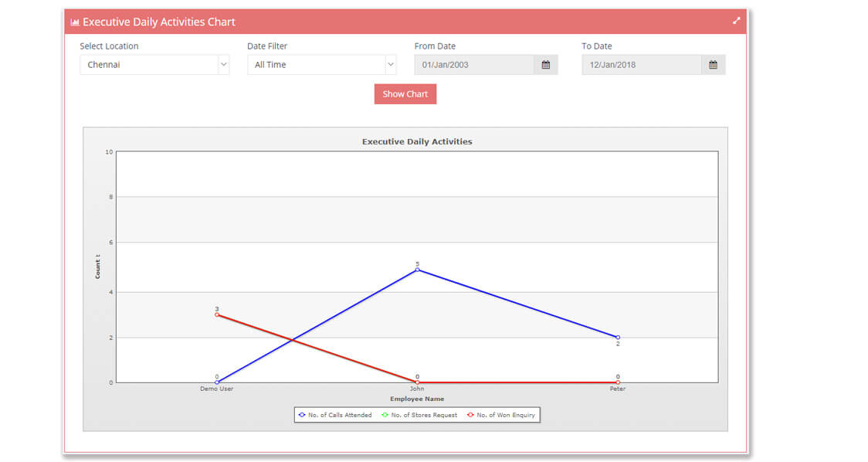
Task: Click the blue data point above John
Action: tap(417, 271)
